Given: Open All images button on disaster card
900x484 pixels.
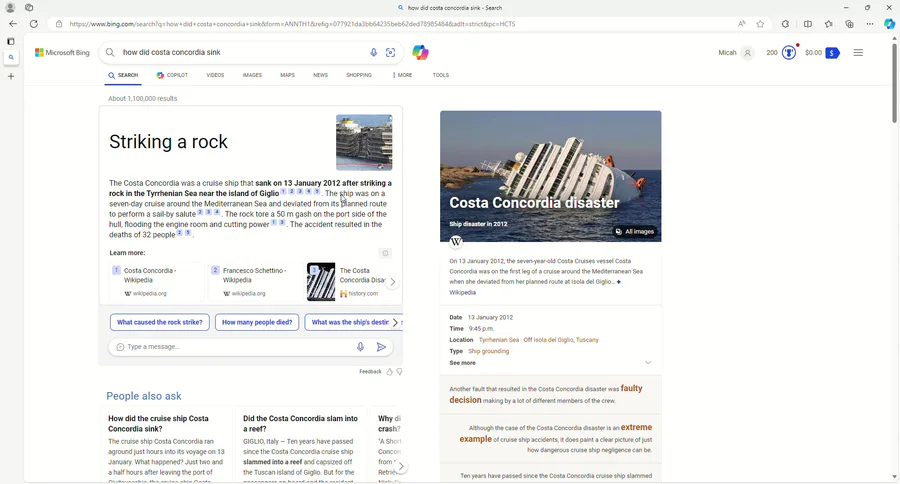Looking at the screenshot, I should click(635, 231).
